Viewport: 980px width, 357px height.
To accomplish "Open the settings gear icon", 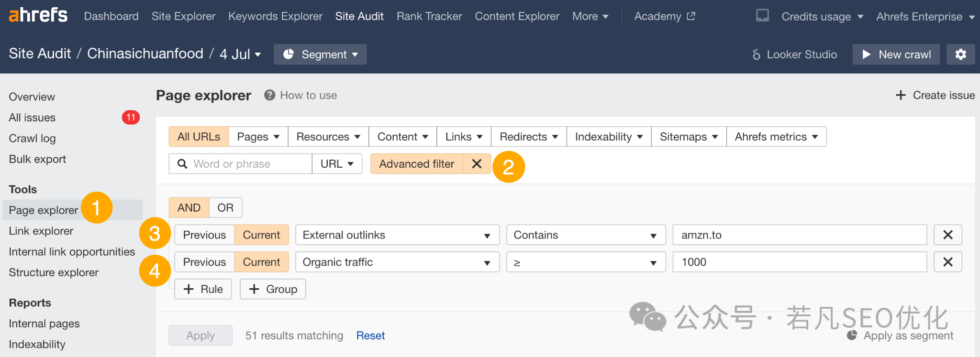I will pyautogui.click(x=960, y=54).
